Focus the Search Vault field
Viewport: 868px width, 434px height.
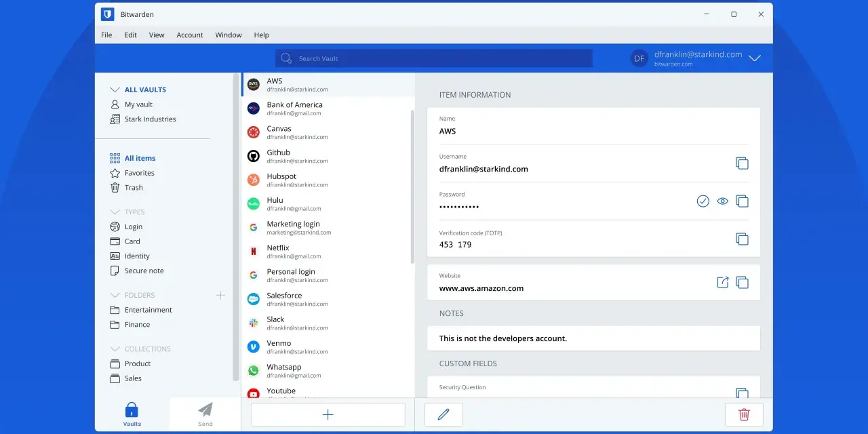(434, 58)
